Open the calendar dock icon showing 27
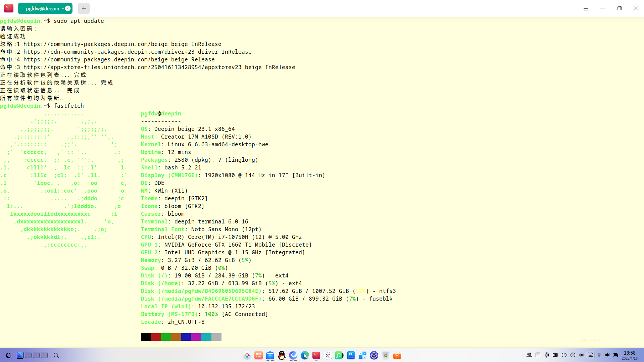 click(328, 355)
